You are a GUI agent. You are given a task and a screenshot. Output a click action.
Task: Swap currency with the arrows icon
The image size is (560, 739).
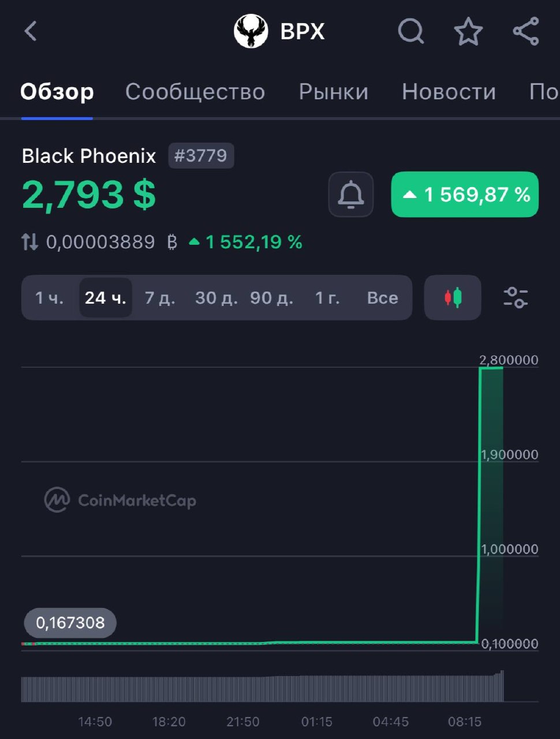pyautogui.click(x=30, y=242)
